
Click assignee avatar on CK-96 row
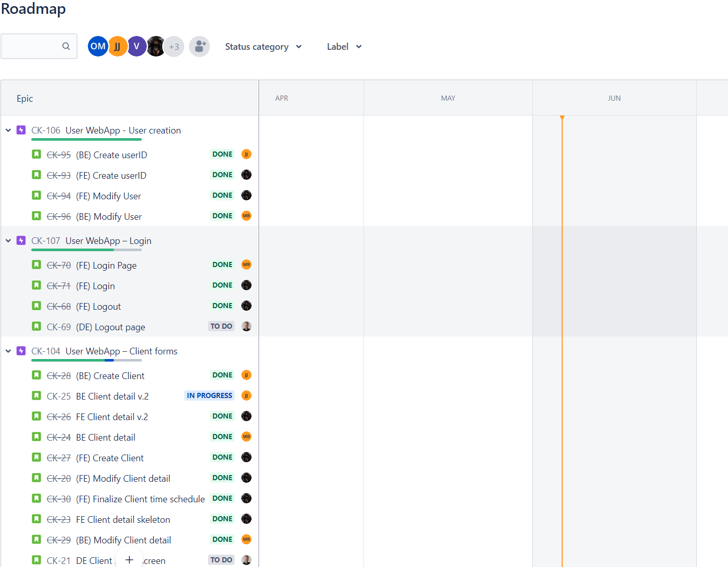click(x=246, y=216)
